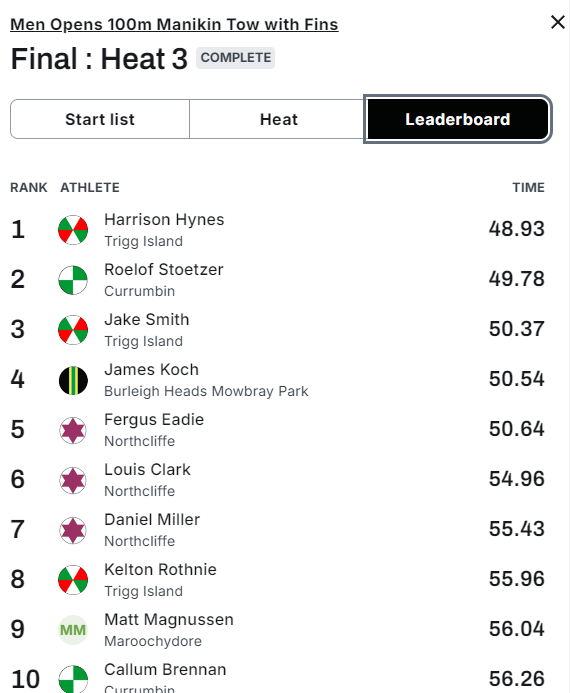Click Daniel Miller's Northcliffe badge icon
The image size is (570, 693).
[x=73, y=530]
